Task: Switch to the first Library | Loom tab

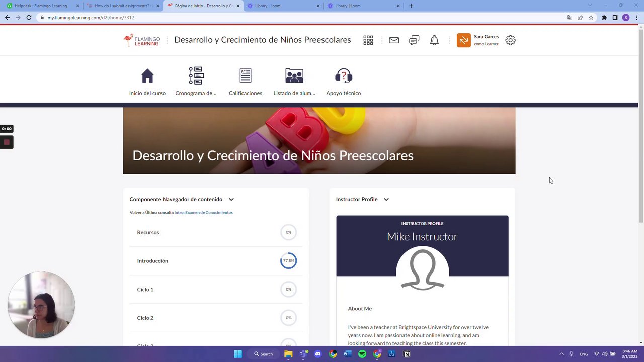Action: [x=283, y=6]
